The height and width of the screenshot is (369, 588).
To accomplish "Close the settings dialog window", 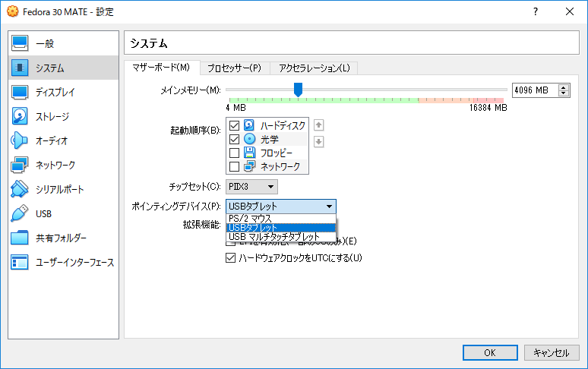I will coord(570,11).
